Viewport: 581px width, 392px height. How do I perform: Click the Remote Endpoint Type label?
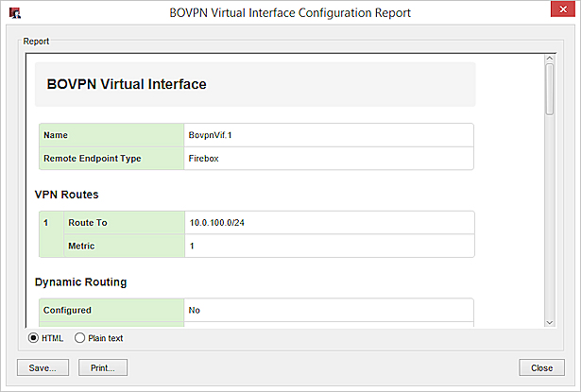point(93,158)
